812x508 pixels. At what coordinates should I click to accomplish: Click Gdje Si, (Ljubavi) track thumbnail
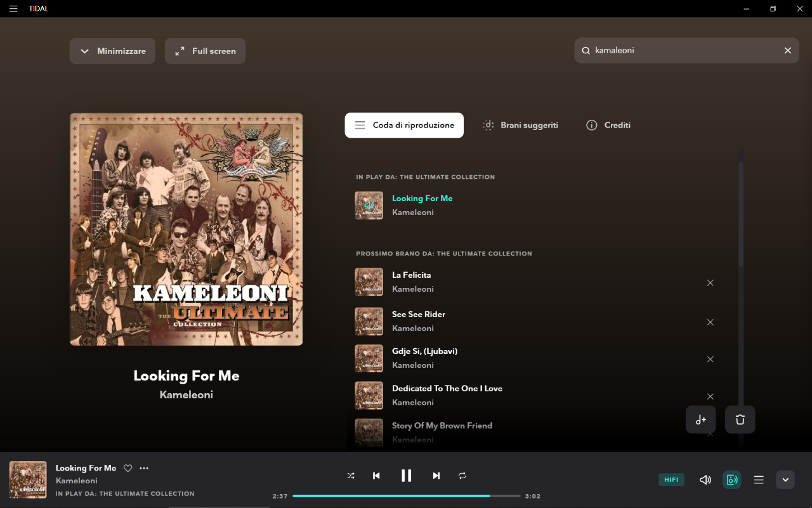click(x=369, y=358)
